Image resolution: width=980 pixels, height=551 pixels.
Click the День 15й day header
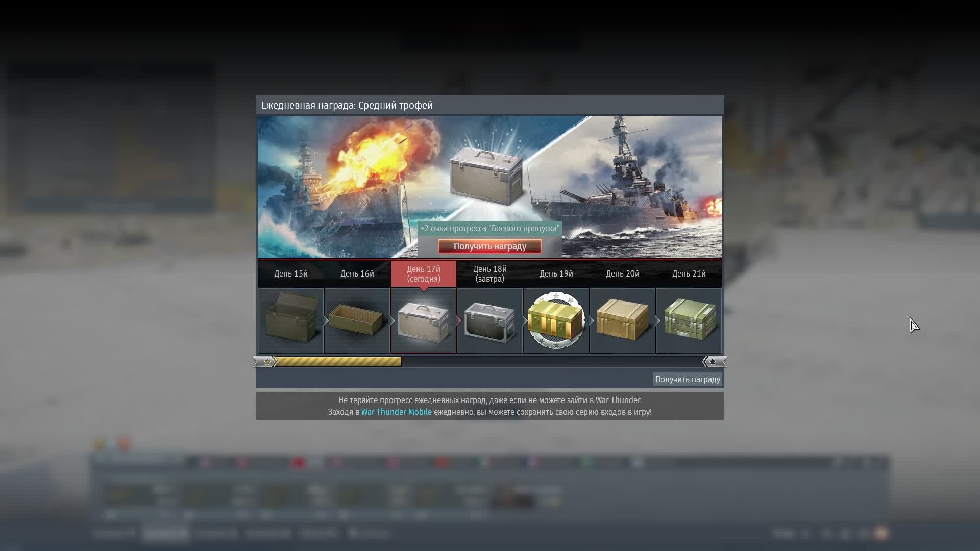tap(290, 273)
